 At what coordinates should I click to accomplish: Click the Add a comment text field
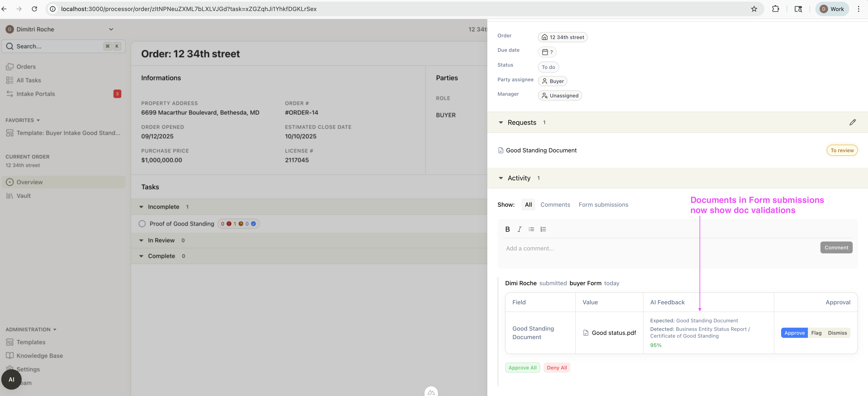pyautogui.click(x=657, y=249)
